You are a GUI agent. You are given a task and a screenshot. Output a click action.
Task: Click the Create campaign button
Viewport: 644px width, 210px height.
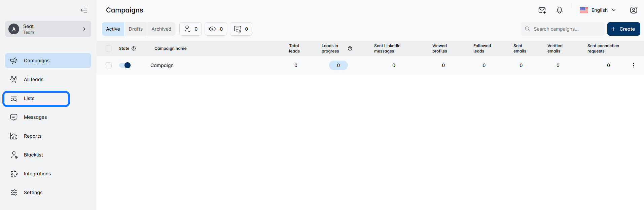pos(623,29)
